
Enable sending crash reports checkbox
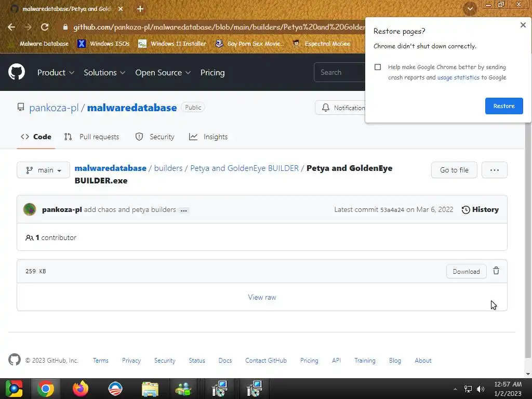378,67
